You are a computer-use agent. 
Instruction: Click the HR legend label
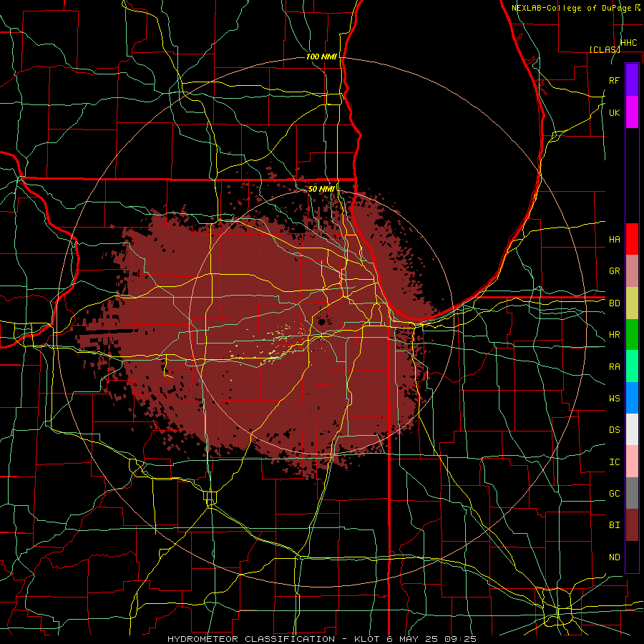(x=615, y=335)
